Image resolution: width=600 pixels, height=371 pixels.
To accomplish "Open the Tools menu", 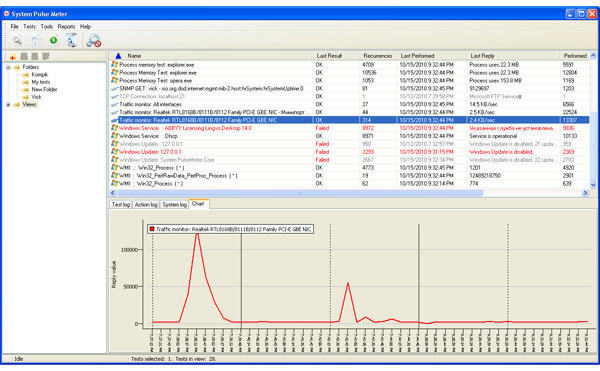I will [47, 26].
